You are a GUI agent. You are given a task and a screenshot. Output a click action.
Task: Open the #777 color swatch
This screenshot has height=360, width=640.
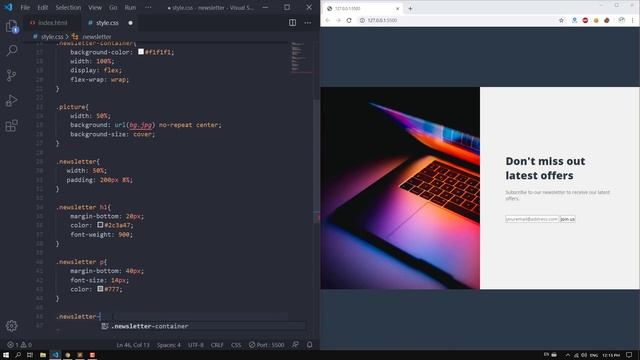(x=100, y=289)
